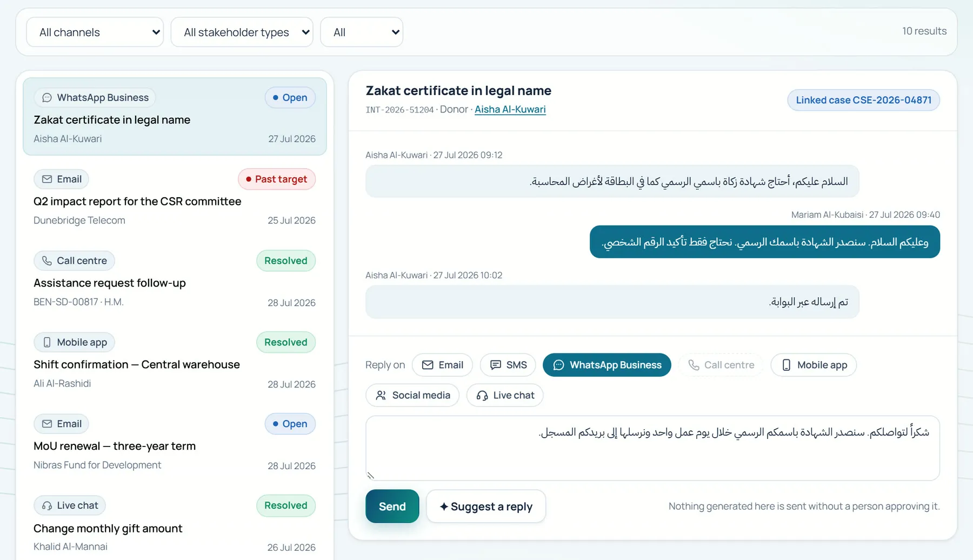Image resolution: width=973 pixels, height=560 pixels.
Task: Click the envelope icon on Q2 impact report card
Action: tap(47, 179)
